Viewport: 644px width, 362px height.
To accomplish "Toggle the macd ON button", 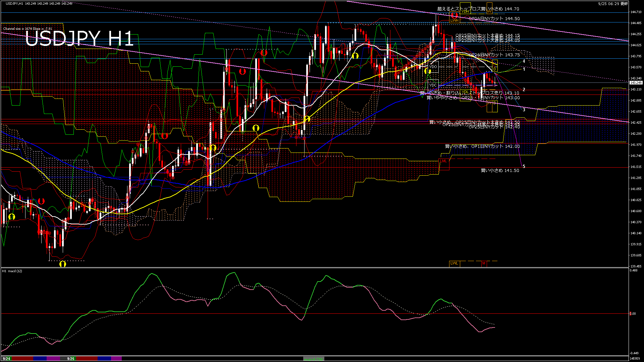I will pyautogui.click(x=314, y=359).
